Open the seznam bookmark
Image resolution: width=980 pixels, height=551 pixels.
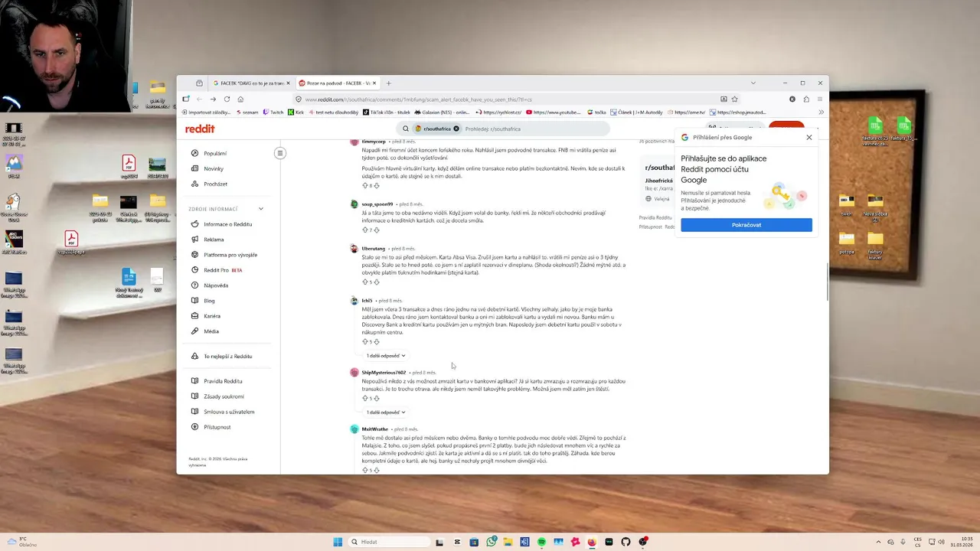pos(247,112)
